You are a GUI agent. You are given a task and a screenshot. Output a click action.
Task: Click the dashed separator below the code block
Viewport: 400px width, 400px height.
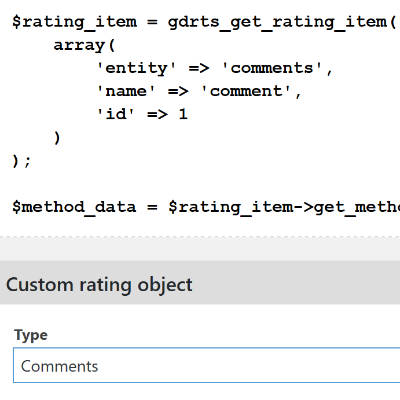tap(200, 237)
